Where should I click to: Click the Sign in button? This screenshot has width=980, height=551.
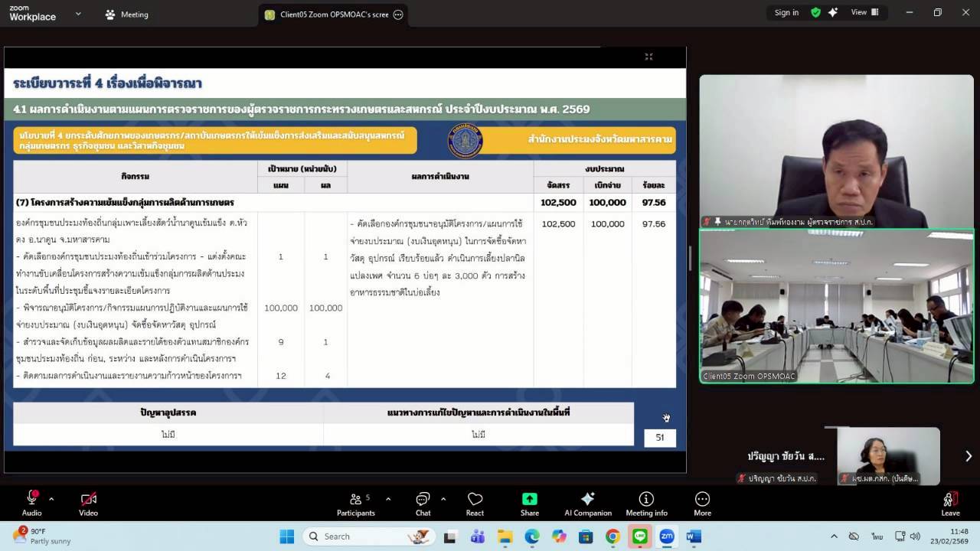786,12
